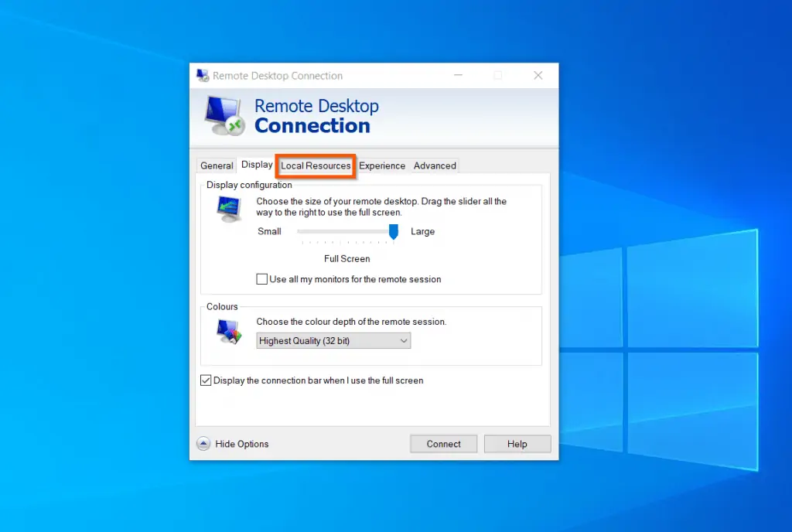Open the Local Resources tab
Screen dimensions: 792x532
(x=315, y=165)
